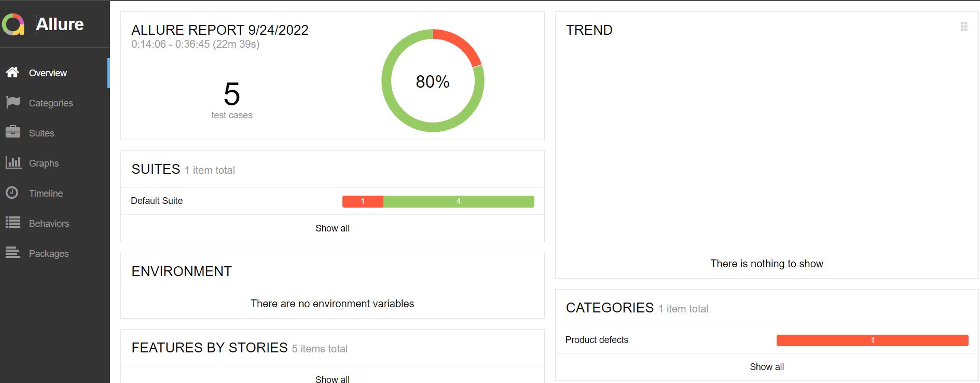Click Show all under Suites

(333, 228)
